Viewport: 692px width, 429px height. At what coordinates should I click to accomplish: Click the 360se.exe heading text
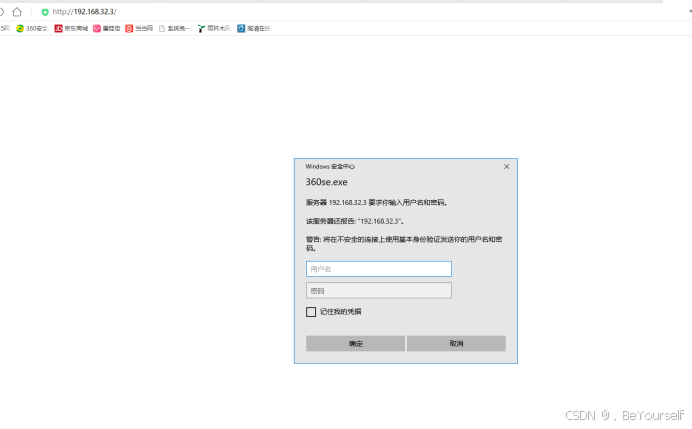327,182
